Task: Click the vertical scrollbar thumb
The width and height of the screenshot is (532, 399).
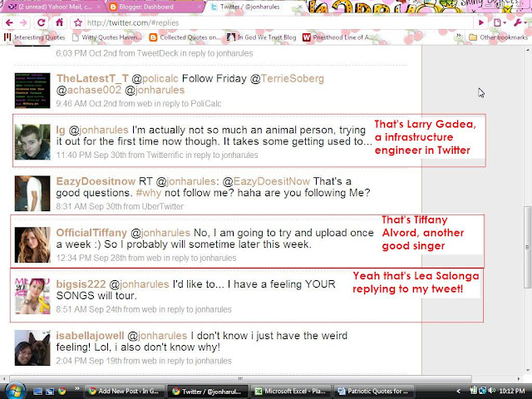Action: (x=528, y=247)
